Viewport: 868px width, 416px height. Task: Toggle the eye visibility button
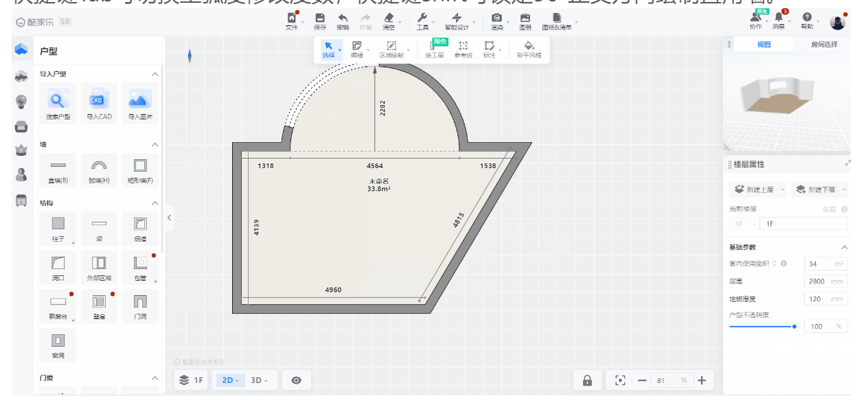(x=297, y=380)
